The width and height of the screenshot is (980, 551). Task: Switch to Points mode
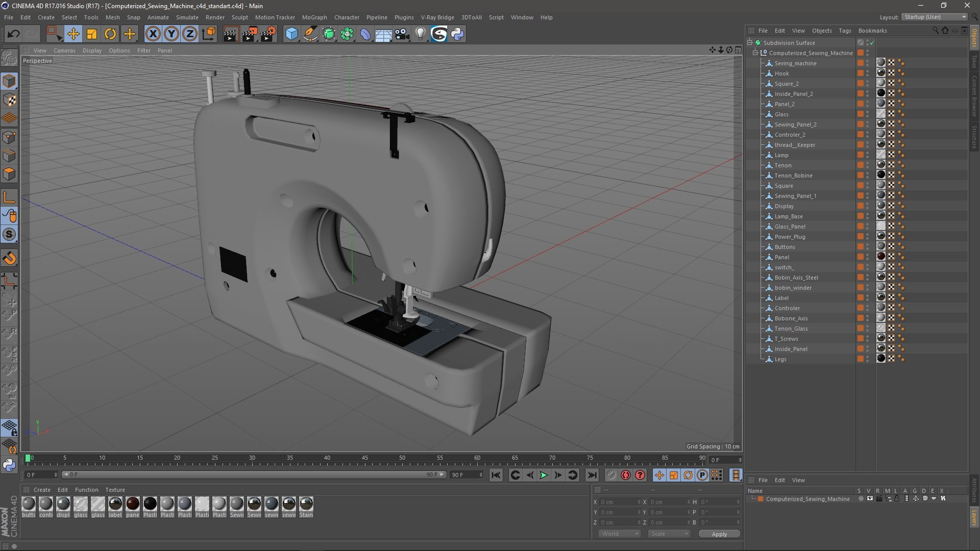[9, 137]
